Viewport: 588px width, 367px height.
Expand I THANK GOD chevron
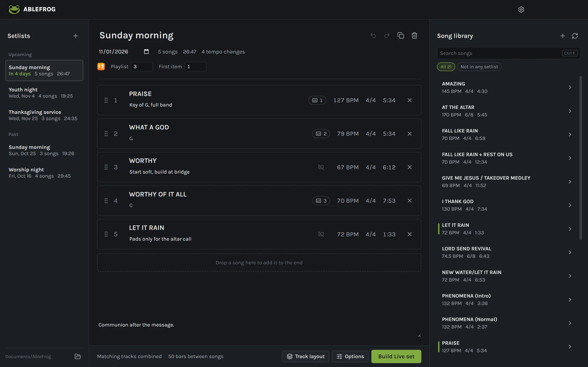coord(570,205)
